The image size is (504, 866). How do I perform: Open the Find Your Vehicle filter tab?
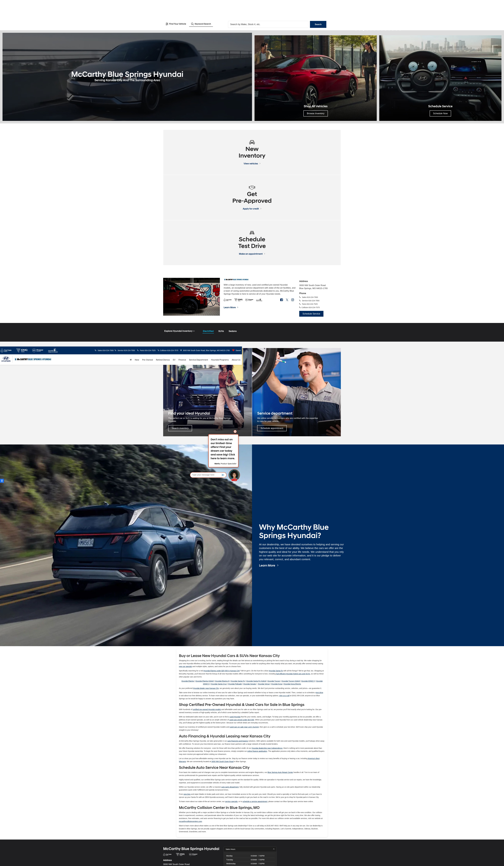click(176, 24)
